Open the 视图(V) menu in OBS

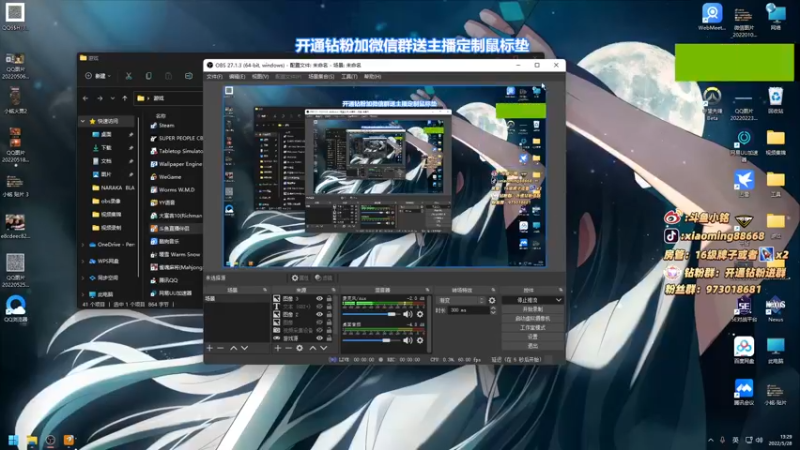pyautogui.click(x=260, y=77)
